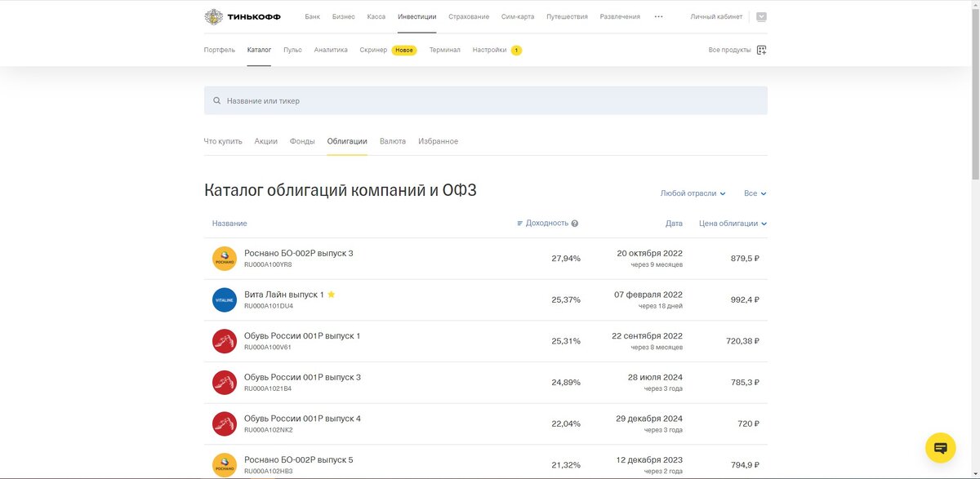Go to the Бизнес section
980x479 pixels.
(344, 16)
